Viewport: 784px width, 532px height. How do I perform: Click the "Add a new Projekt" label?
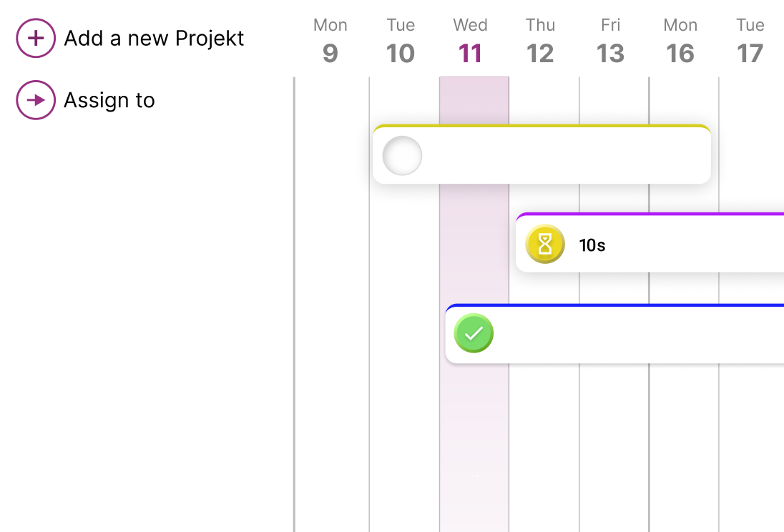(154, 38)
